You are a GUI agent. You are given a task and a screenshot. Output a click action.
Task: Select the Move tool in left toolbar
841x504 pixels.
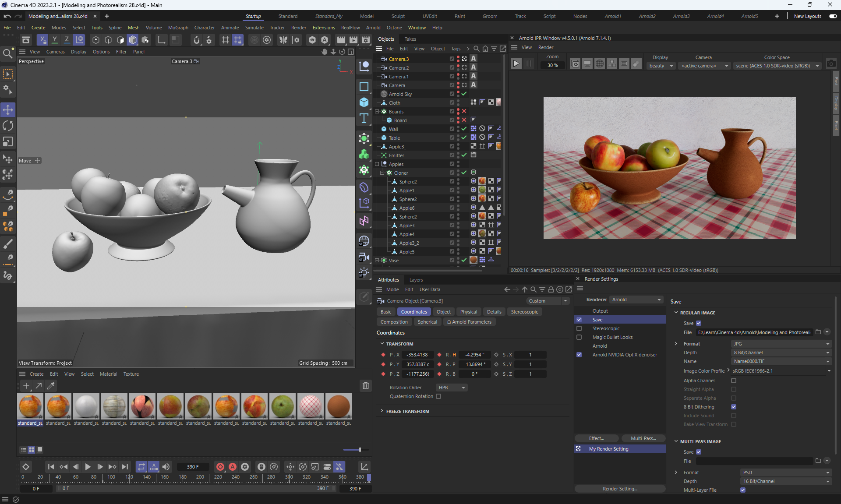(x=8, y=110)
